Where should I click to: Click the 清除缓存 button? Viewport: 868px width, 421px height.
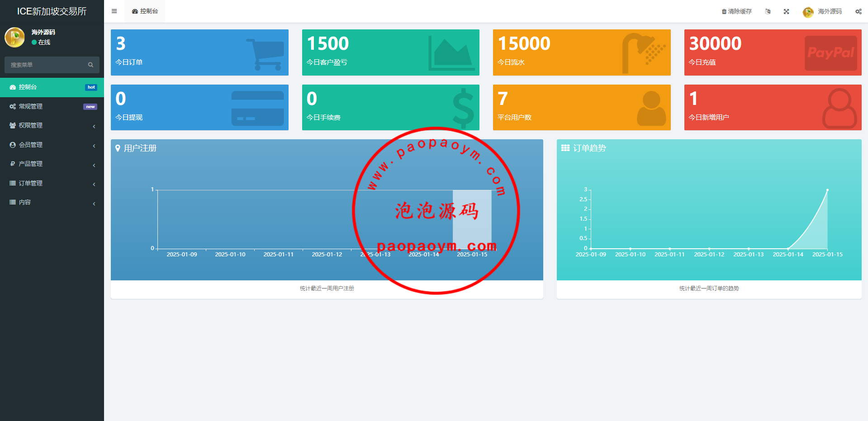[736, 11]
